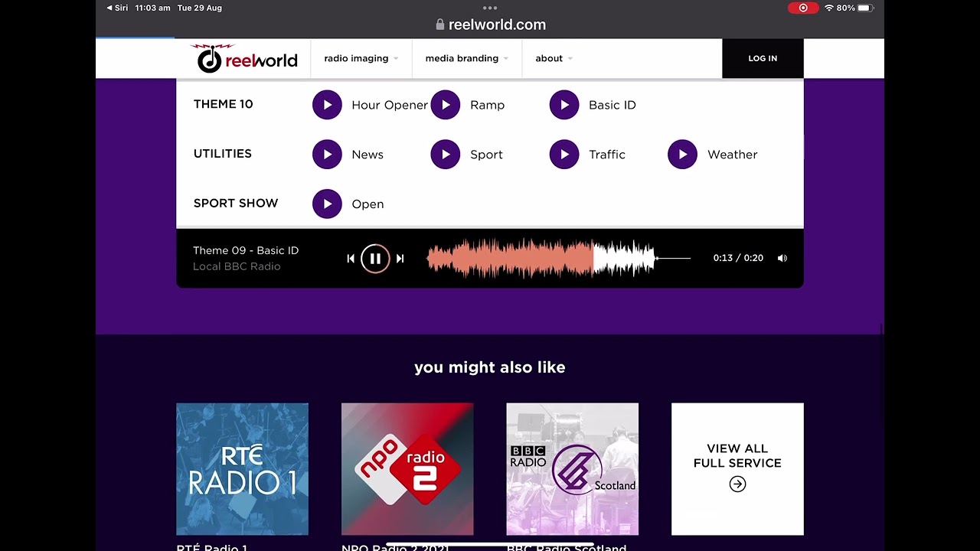Image resolution: width=980 pixels, height=551 pixels.
Task: Play the Traffic utility jingle
Action: point(564,155)
